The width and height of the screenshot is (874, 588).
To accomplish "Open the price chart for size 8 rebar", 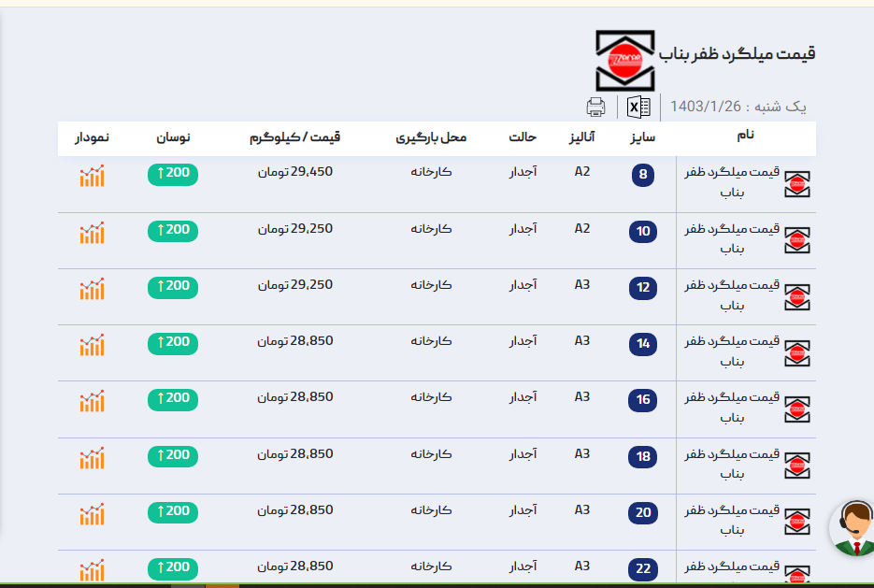I will coord(92,176).
